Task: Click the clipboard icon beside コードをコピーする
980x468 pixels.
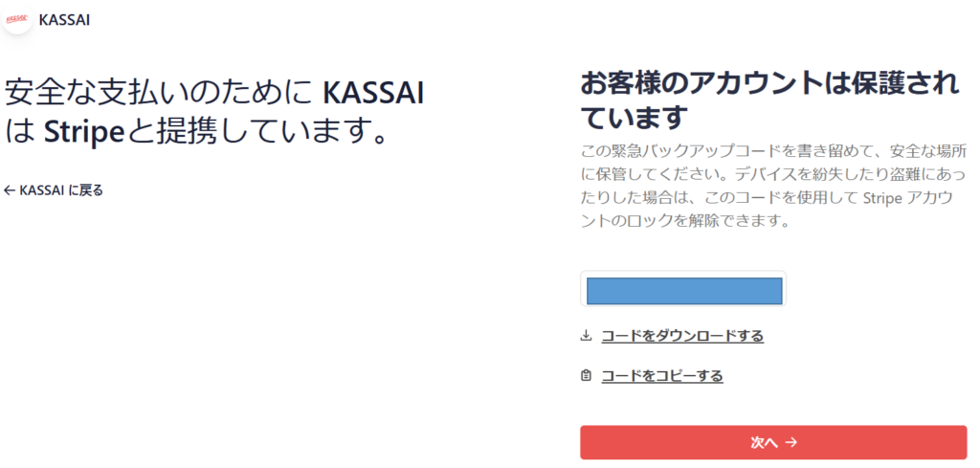Action: tap(586, 376)
